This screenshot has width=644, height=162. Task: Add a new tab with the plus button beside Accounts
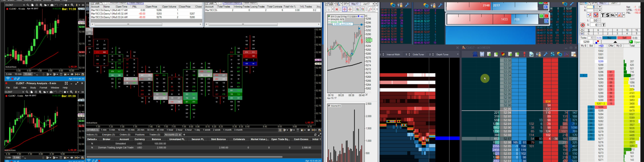(184, 135)
